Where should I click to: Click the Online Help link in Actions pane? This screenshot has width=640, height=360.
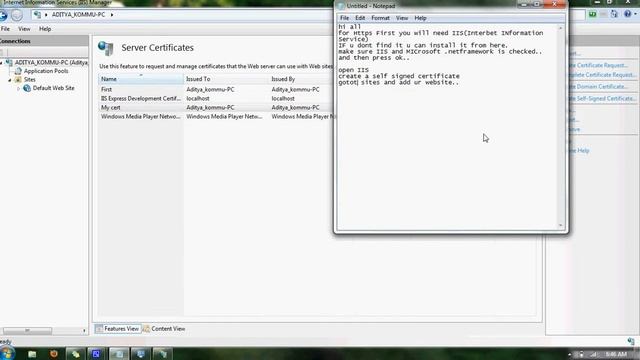(580, 151)
